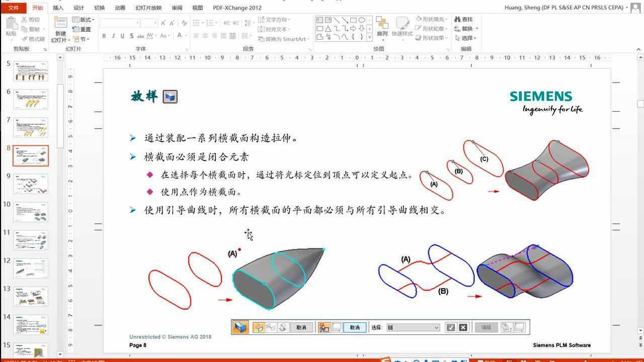This screenshot has height=362, width=644.
Task: Open the 替换 (Replace) dropdown arrow
Action: coord(476,29)
